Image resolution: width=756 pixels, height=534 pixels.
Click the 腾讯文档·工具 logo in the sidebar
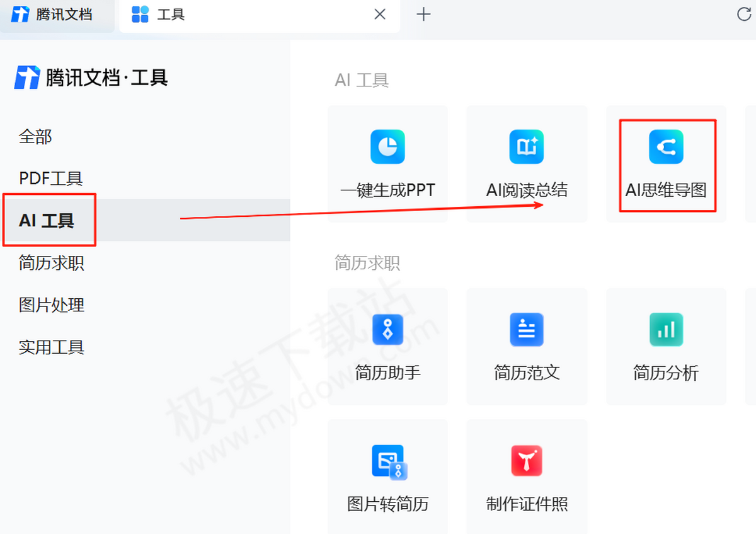click(x=91, y=78)
